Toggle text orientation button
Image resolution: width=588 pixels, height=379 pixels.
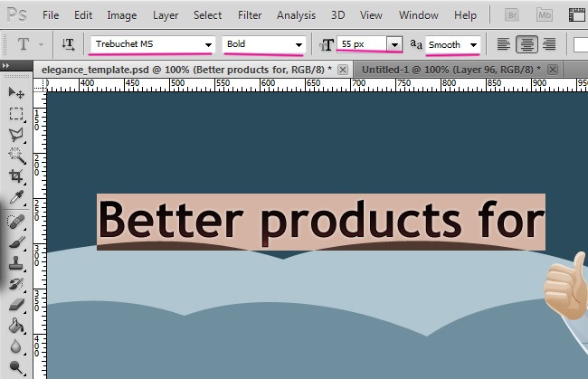(x=68, y=44)
